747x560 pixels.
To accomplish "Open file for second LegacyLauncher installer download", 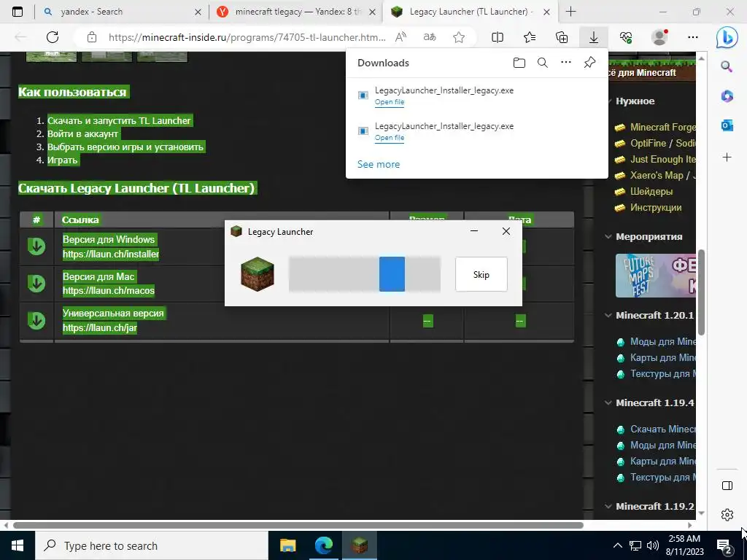I will 390,138.
